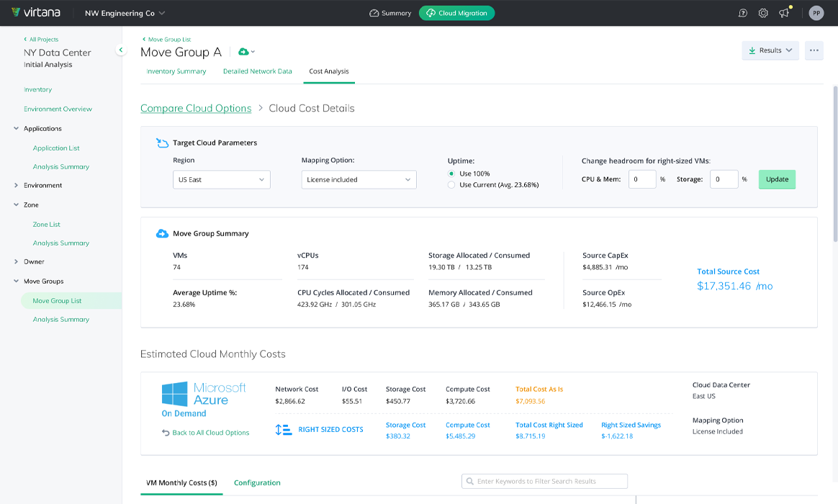
Task: Select Use Current (Avg. 23.68%) radio button
Action: coord(451,185)
